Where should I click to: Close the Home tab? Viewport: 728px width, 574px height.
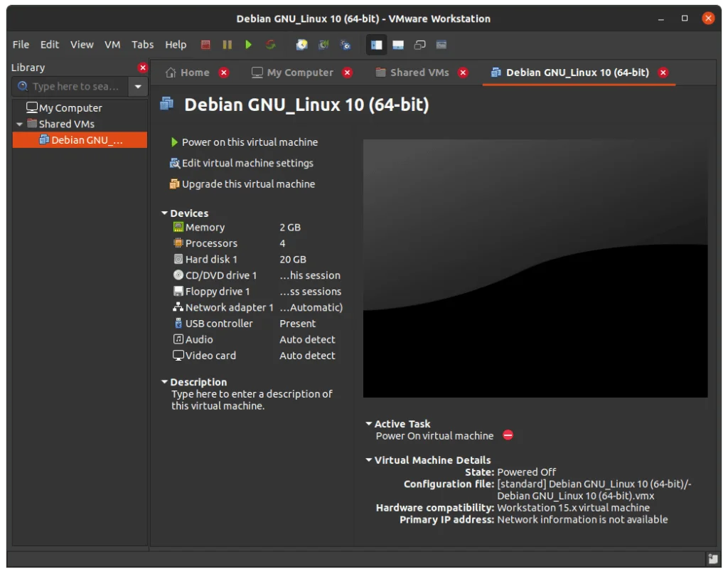click(x=224, y=73)
